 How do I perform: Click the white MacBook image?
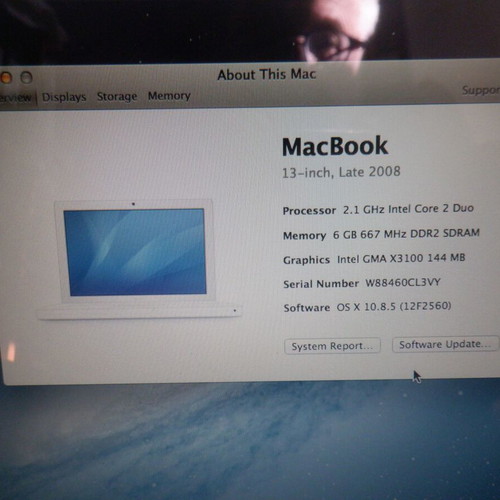click(139, 259)
